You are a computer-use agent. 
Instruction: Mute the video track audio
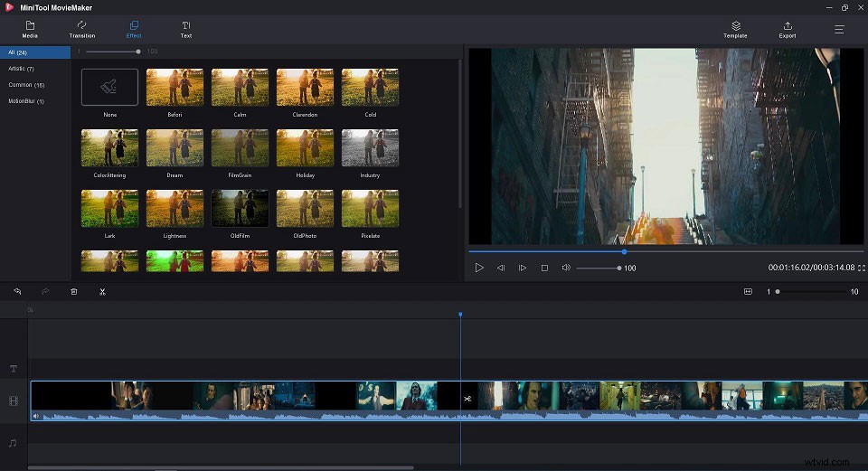(36, 416)
